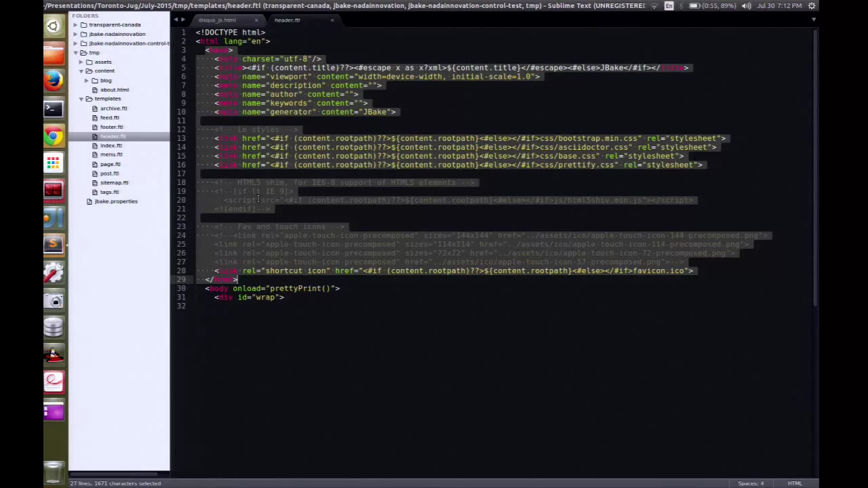
Task: Open about.html in the sidebar
Action: [114, 89]
